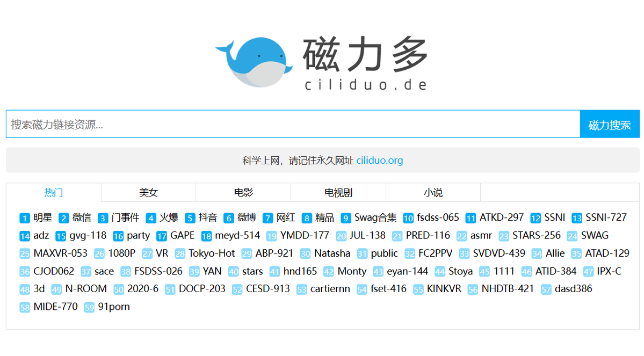Select the SSNI keyword

(x=555, y=217)
